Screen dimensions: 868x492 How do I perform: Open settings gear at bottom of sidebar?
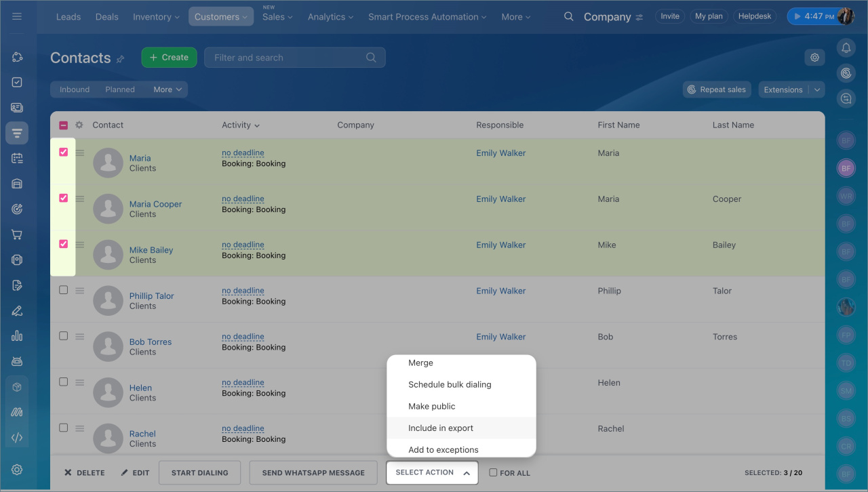tap(17, 470)
